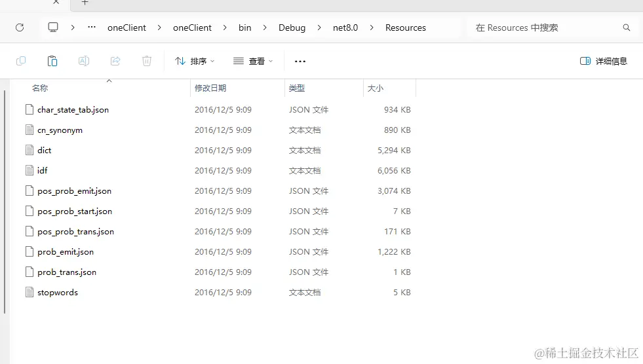643x364 pixels.
Task: Select the dict text file
Action: point(45,151)
